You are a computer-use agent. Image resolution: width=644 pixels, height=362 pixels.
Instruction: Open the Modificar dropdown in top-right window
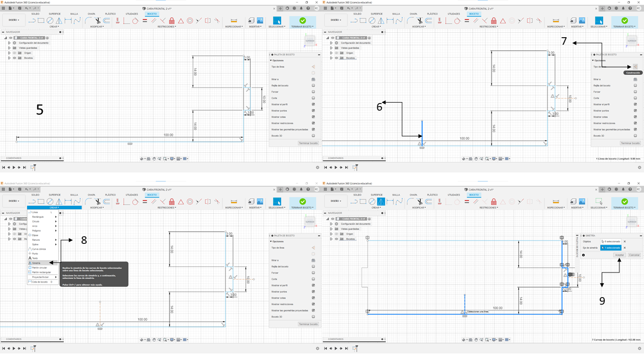click(419, 27)
